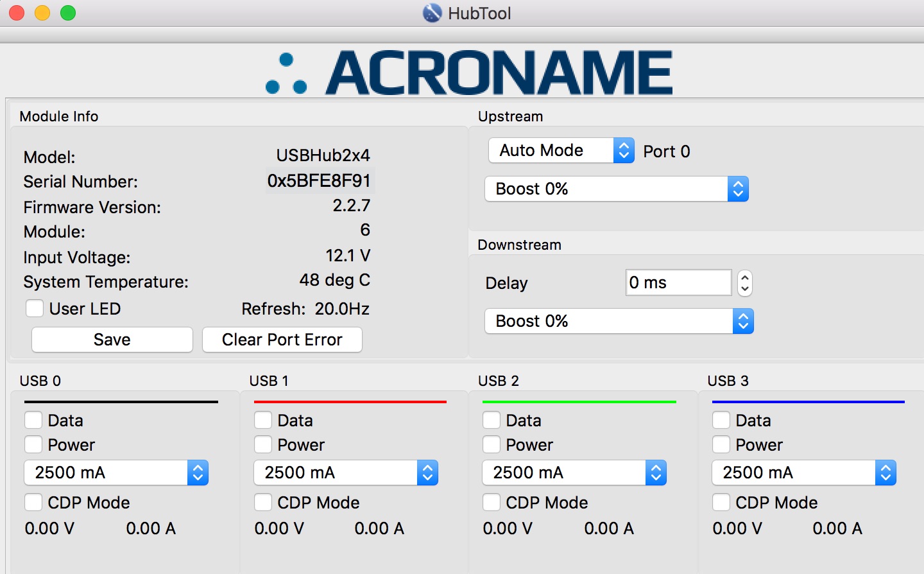
Task: Open the Downstream Boost 0% dropdown
Action: click(x=619, y=322)
